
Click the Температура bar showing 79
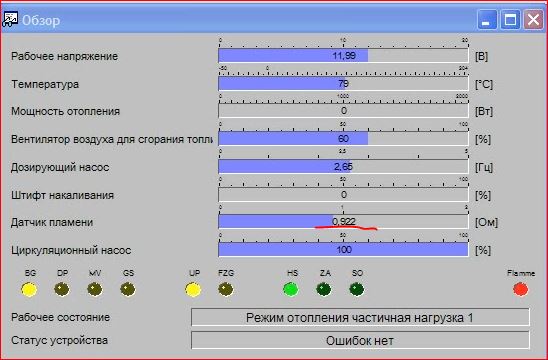pyautogui.click(x=343, y=84)
